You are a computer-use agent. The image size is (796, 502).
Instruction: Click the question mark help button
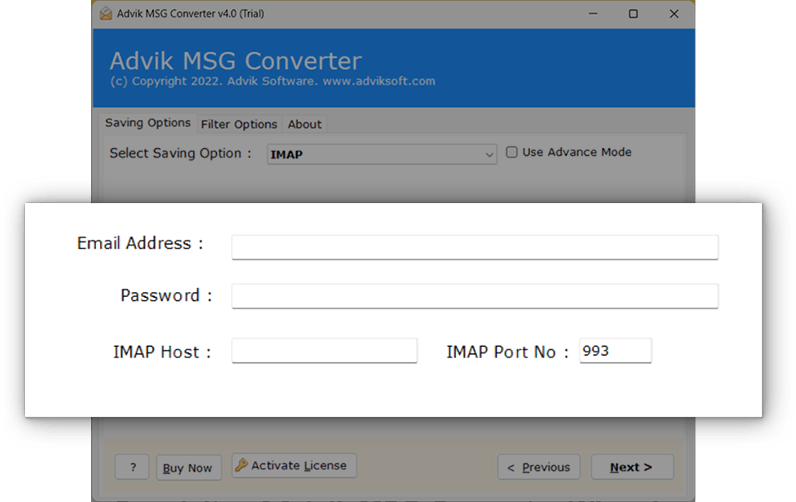tap(132, 467)
